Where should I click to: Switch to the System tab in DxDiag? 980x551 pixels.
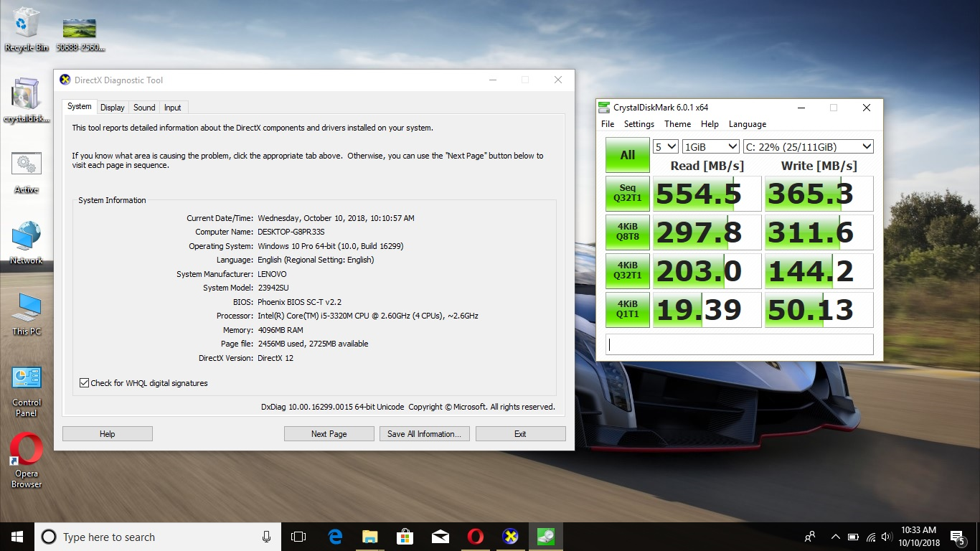[79, 106]
